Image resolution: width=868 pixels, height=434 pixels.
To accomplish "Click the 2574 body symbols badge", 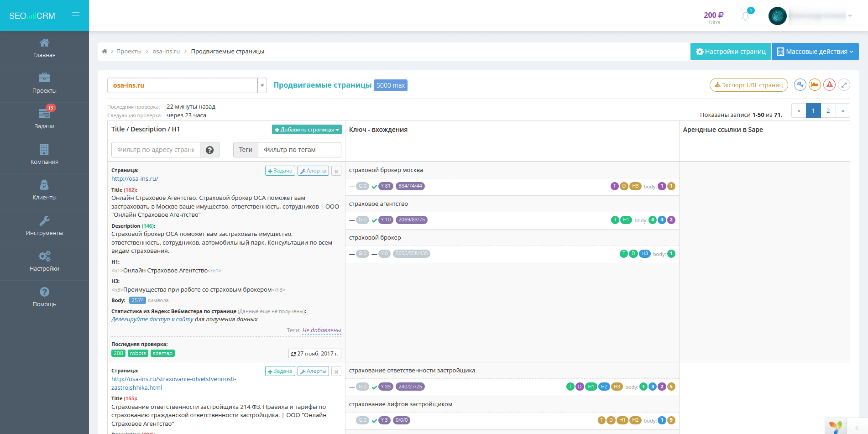I will pyautogui.click(x=137, y=300).
